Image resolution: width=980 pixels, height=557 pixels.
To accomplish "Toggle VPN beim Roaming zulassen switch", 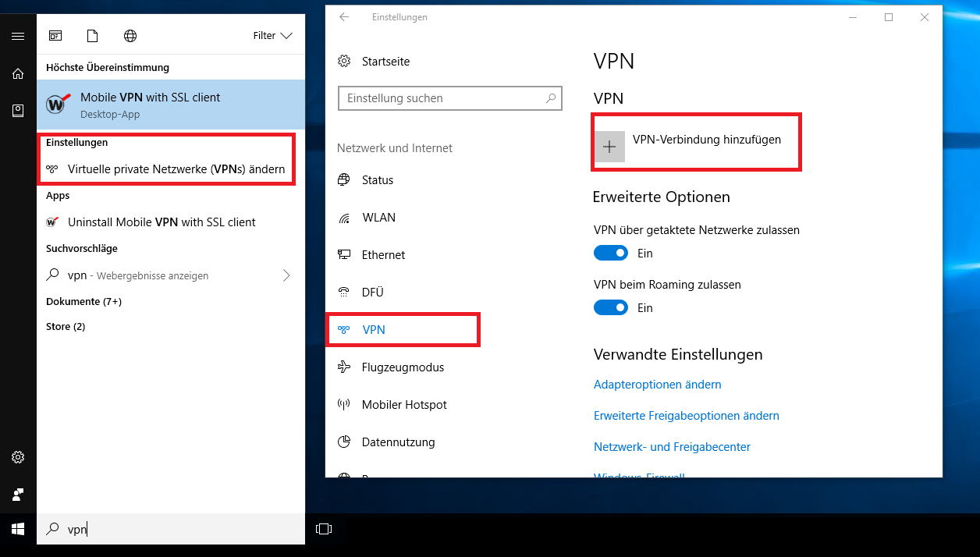I will [x=610, y=308].
